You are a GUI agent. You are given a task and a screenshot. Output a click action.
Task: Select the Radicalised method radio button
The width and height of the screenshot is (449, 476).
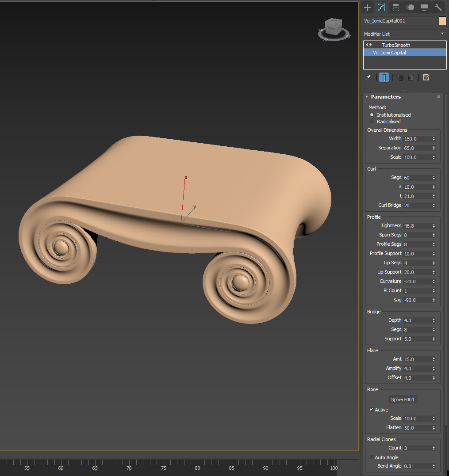372,122
